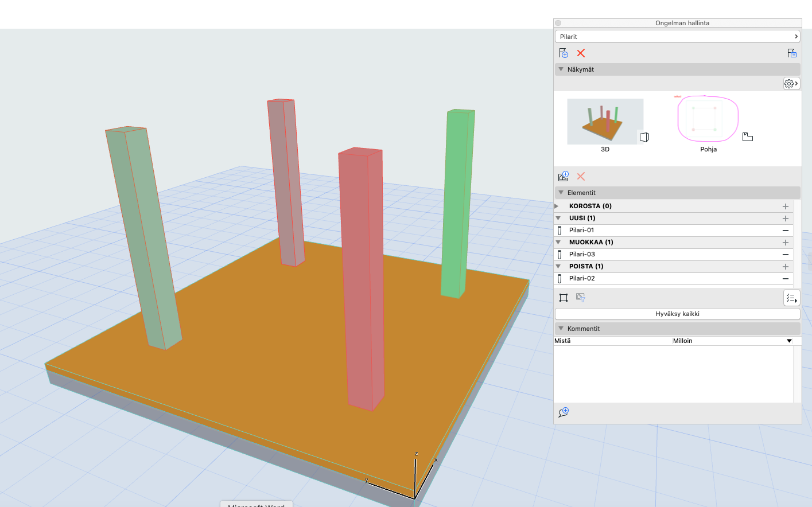The width and height of the screenshot is (812, 507).
Task: Collapse the UUSI (1) group
Action: (558, 218)
